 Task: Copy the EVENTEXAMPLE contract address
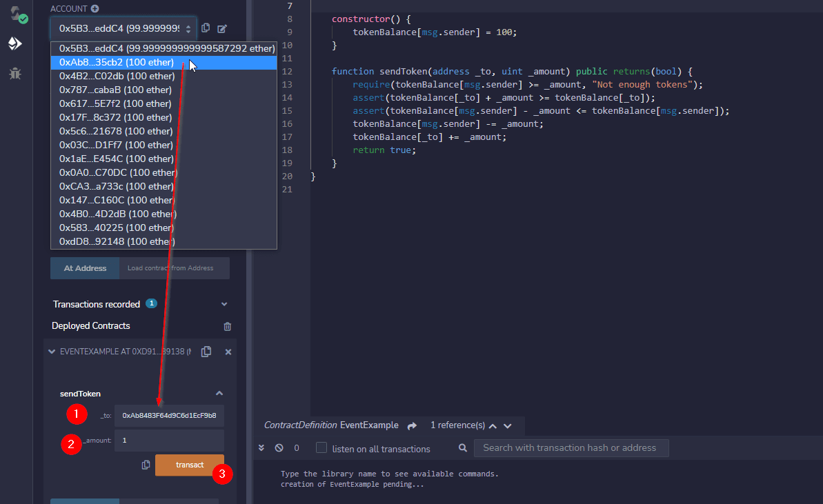coord(206,352)
